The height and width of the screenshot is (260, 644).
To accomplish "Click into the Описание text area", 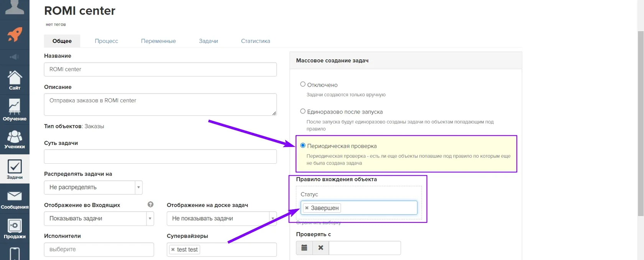I will tap(160, 104).
